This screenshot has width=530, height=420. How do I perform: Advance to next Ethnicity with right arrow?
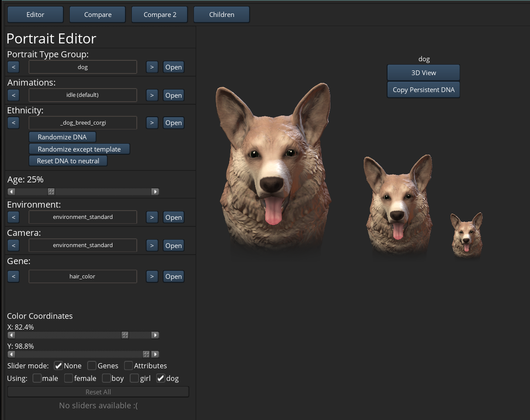coord(151,123)
